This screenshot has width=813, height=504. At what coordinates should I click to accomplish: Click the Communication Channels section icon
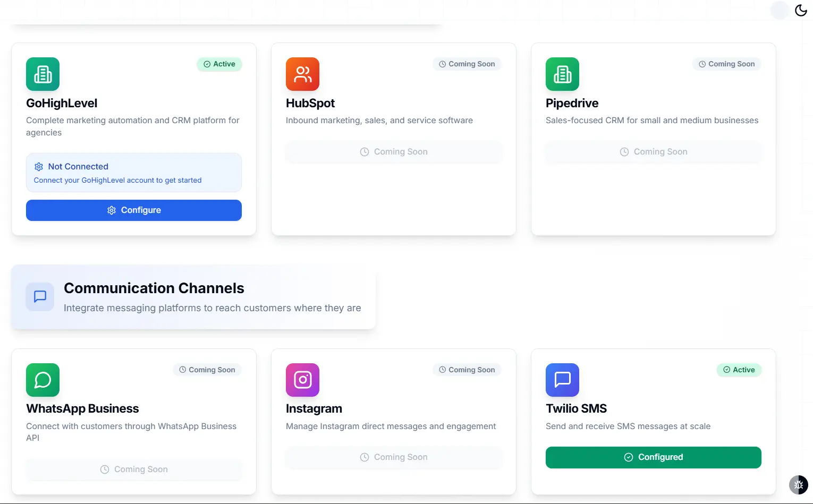click(40, 296)
